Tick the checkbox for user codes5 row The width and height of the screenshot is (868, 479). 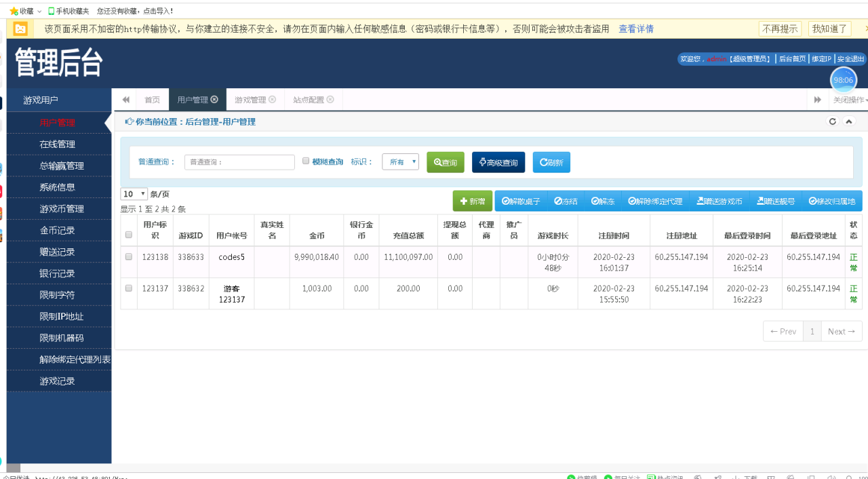tap(129, 257)
